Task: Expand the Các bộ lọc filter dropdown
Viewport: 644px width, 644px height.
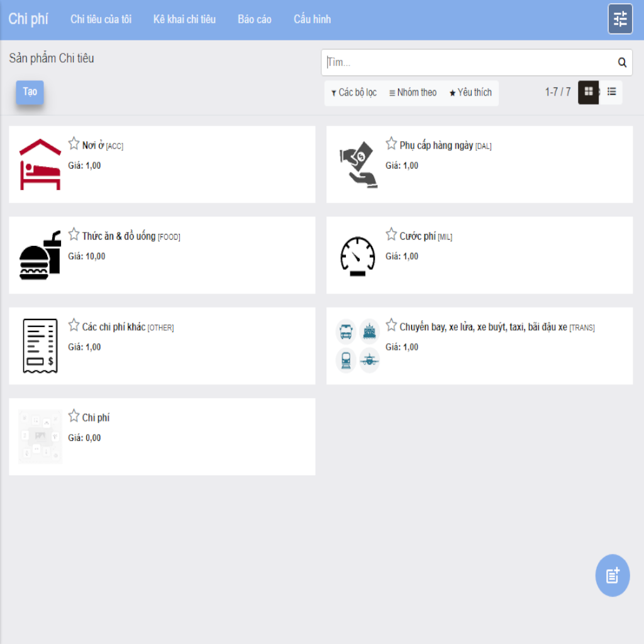Action: tap(354, 93)
